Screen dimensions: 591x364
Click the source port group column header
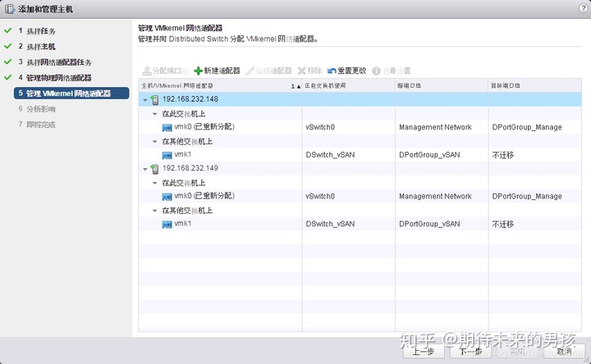[442, 86]
